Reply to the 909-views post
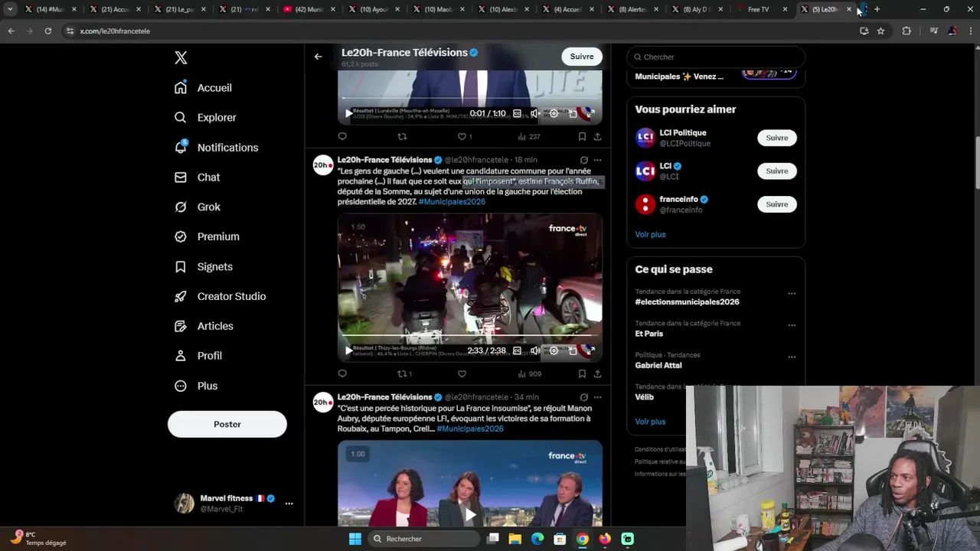 pos(342,374)
